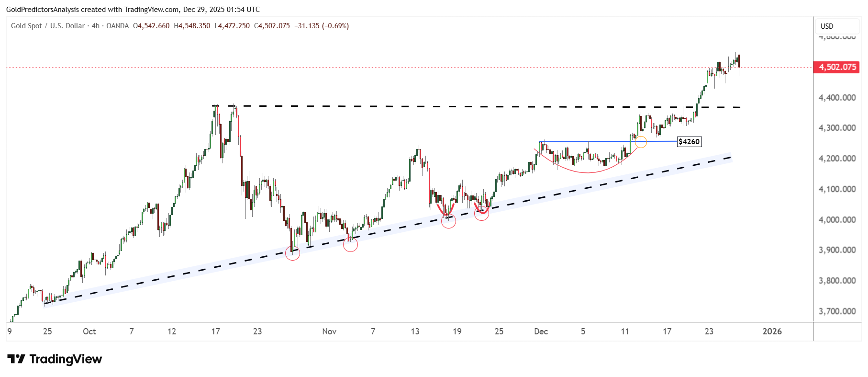The width and height of the screenshot is (868, 377).
Task: Select the red cup curve in December
Action: tap(587, 172)
